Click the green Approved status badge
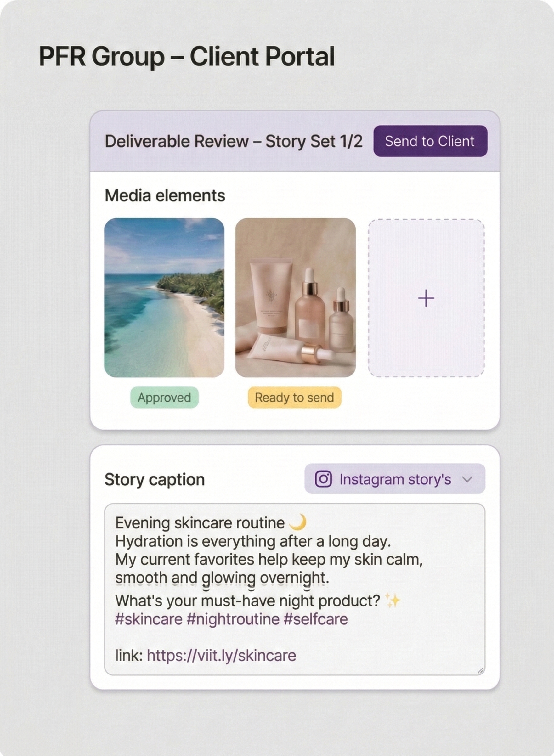This screenshot has height=756, width=554. [164, 398]
